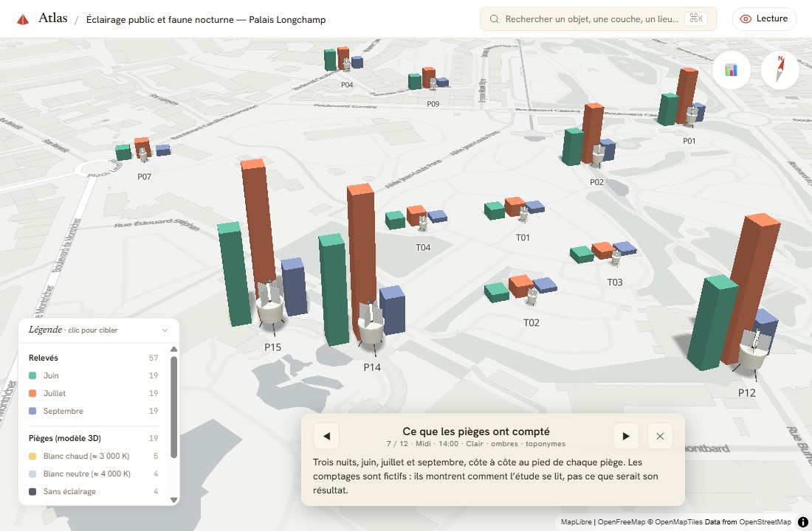Click the P01 trap 3D model
Viewport: 812px width, 531px height.
pyautogui.click(x=692, y=117)
